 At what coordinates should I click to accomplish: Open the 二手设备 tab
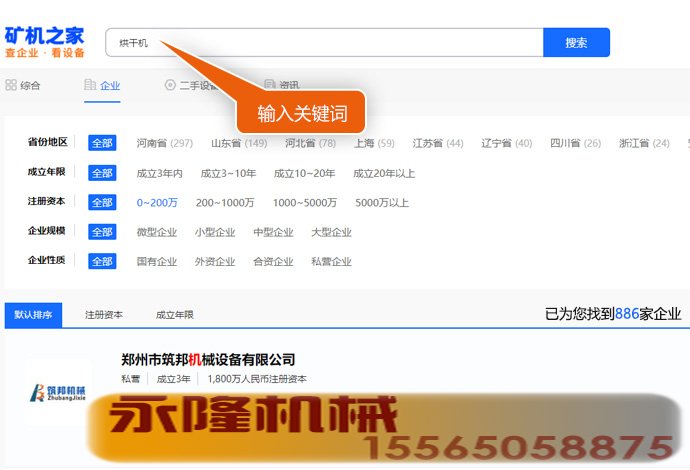coord(192,85)
